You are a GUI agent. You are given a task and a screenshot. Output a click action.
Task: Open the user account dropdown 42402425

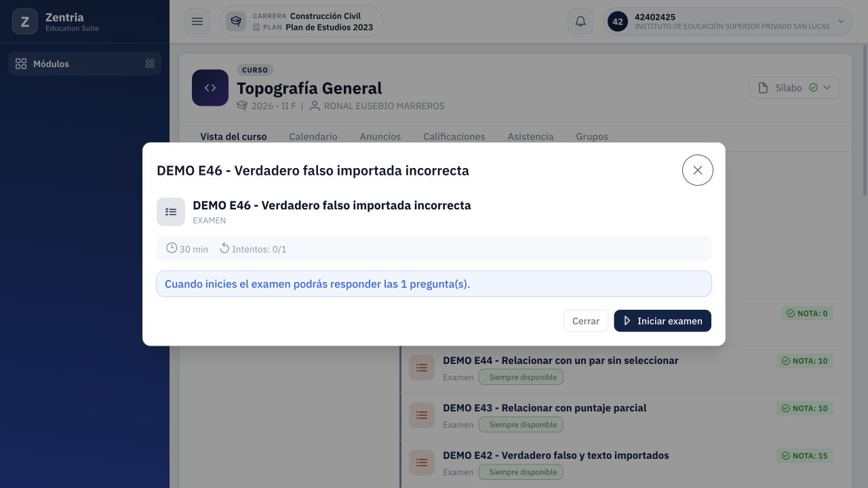728,22
